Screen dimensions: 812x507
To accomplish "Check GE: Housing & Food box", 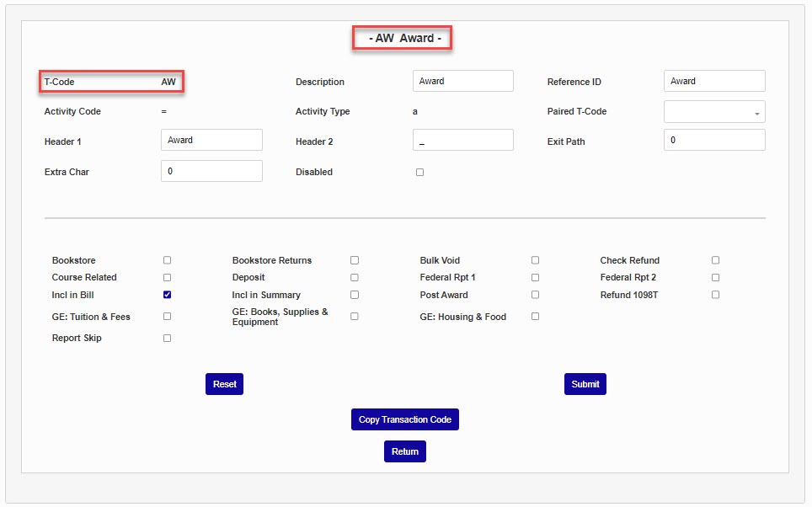I will point(535,317).
